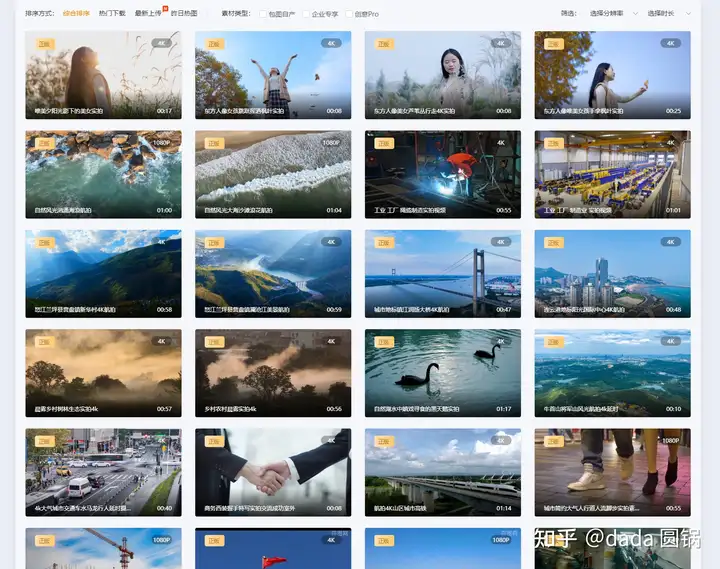
Task: Open the girl raising both arms video
Action: [x=273, y=75]
